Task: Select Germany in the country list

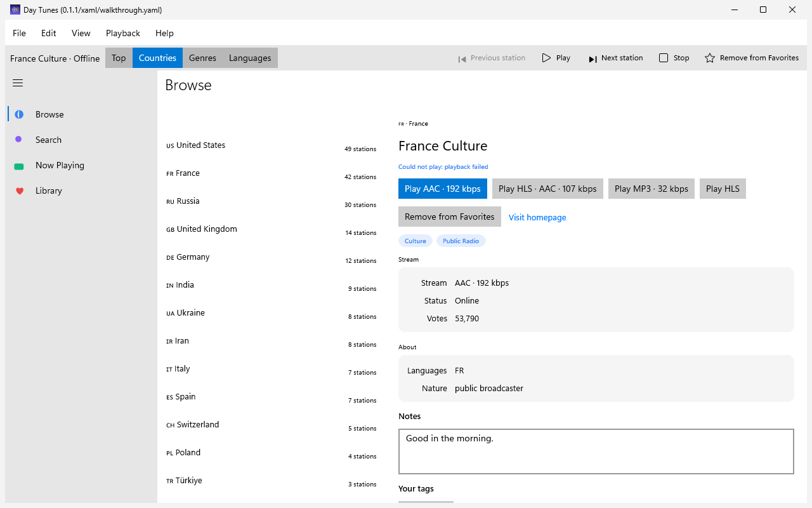Action: [272, 257]
